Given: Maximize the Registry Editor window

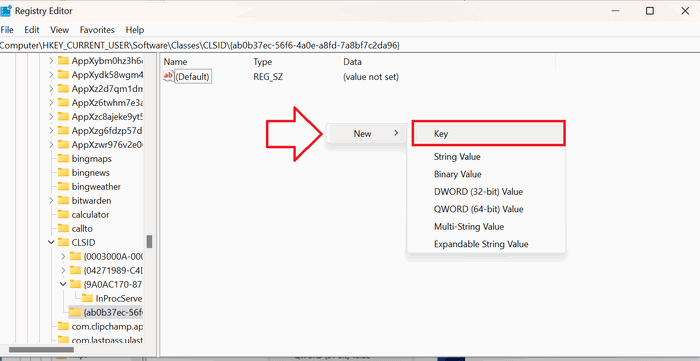Looking at the screenshot, I should click(x=650, y=11).
